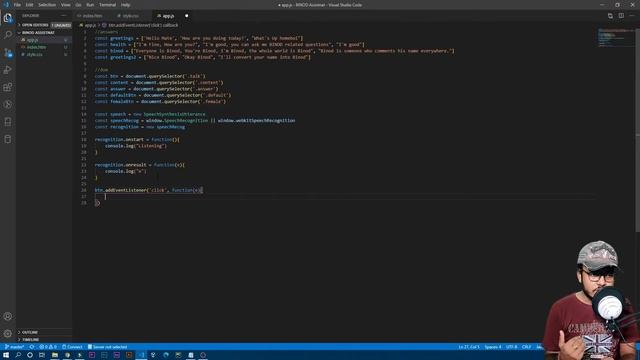
Task: Open the Edit menu
Action: tap(29, 5)
